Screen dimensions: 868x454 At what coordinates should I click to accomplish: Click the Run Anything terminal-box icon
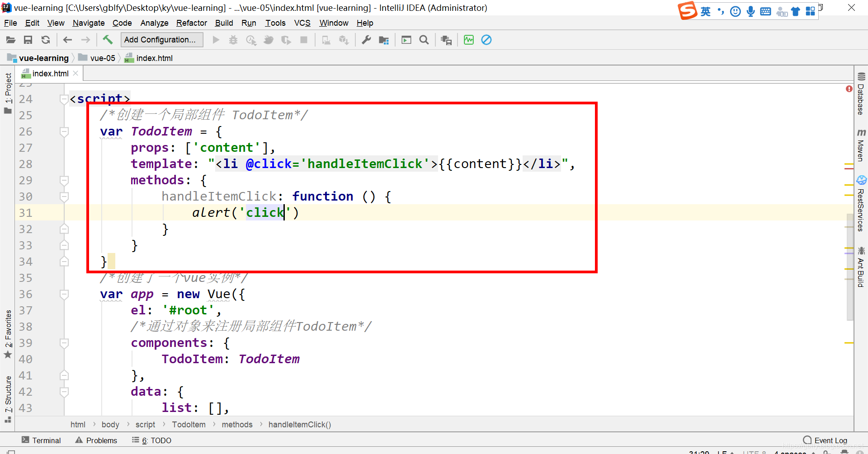(x=406, y=40)
